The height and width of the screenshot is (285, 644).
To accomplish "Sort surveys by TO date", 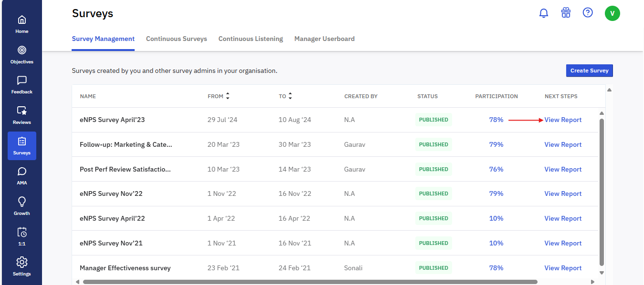I will pos(290,96).
